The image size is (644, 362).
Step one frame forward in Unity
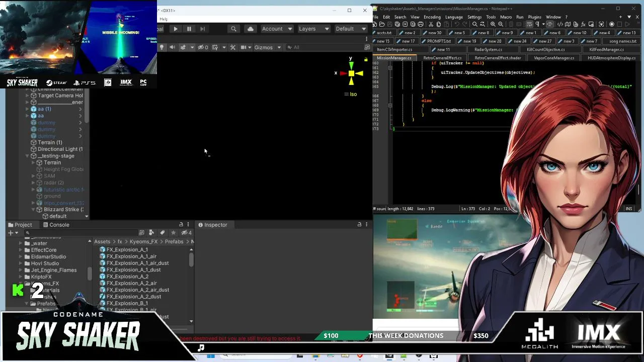(x=202, y=29)
